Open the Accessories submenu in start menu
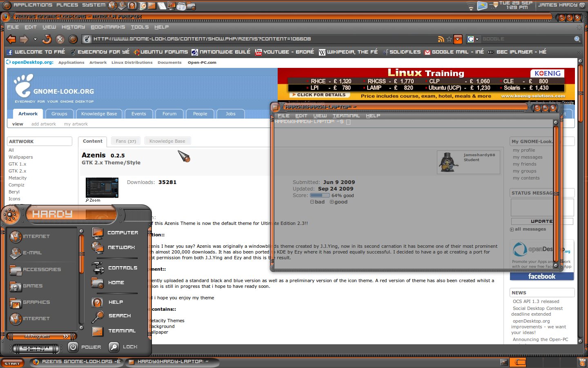Viewport: 588px width, 368px height. coord(36,269)
